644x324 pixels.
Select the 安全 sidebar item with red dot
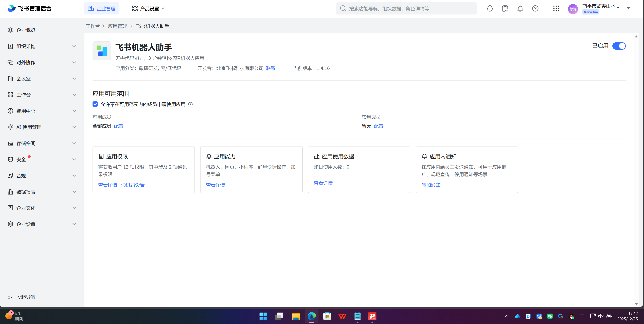point(22,159)
